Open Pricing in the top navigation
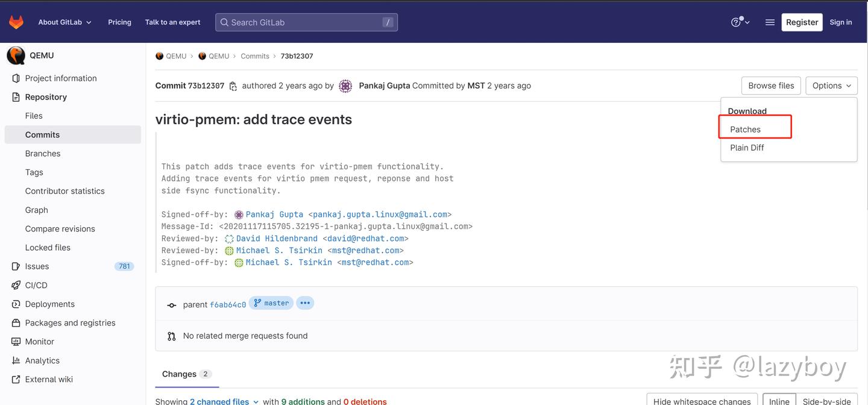The width and height of the screenshot is (868, 405). pos(119,22)
